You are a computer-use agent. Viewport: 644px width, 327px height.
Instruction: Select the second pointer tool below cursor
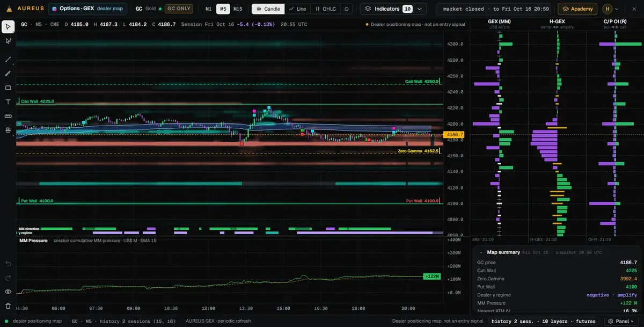(x=8, y=41)
